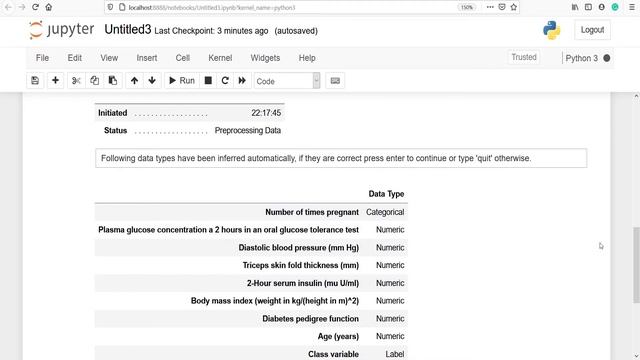This screenshot has height=360, width=640.
Task: Click the Python logo icon
Action: [551, 30]
